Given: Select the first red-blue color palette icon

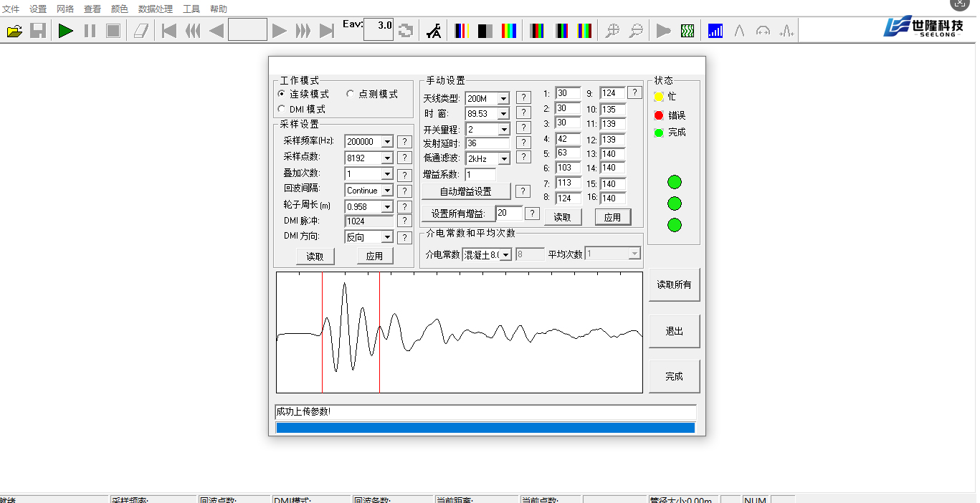Looking at the screenshot, I should [462, 31].
